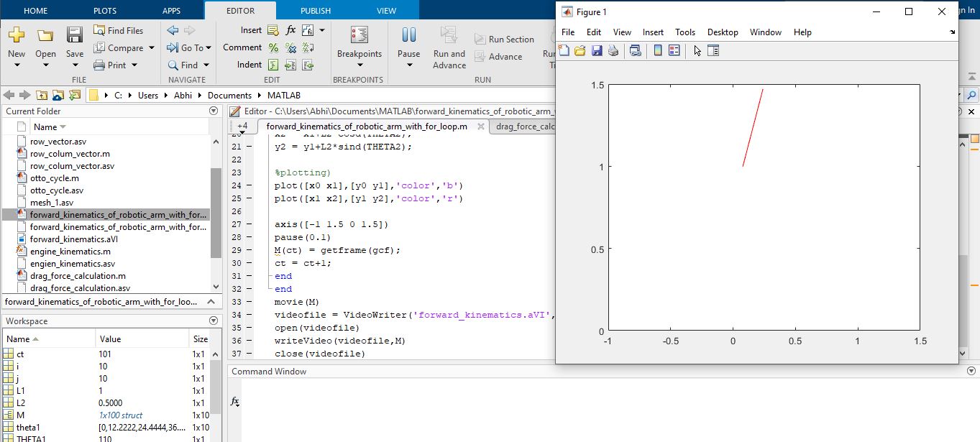Open the Documents breadcrumb in the path bar

click(230, 94)
